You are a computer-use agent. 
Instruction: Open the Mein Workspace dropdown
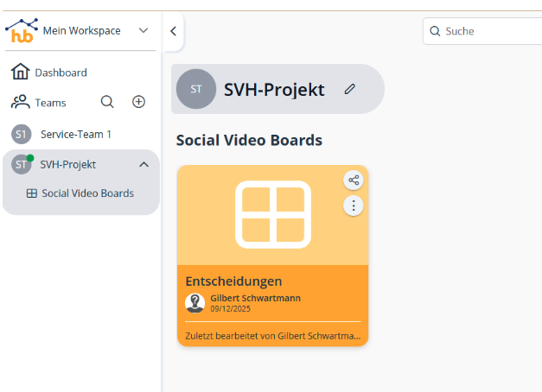click(143, 31)
